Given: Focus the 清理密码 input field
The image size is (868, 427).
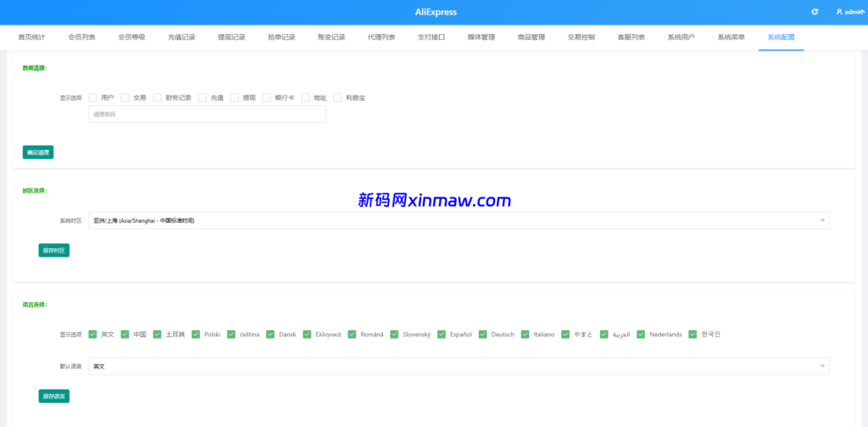Looking at the screenshot, I should click(207, 114).
